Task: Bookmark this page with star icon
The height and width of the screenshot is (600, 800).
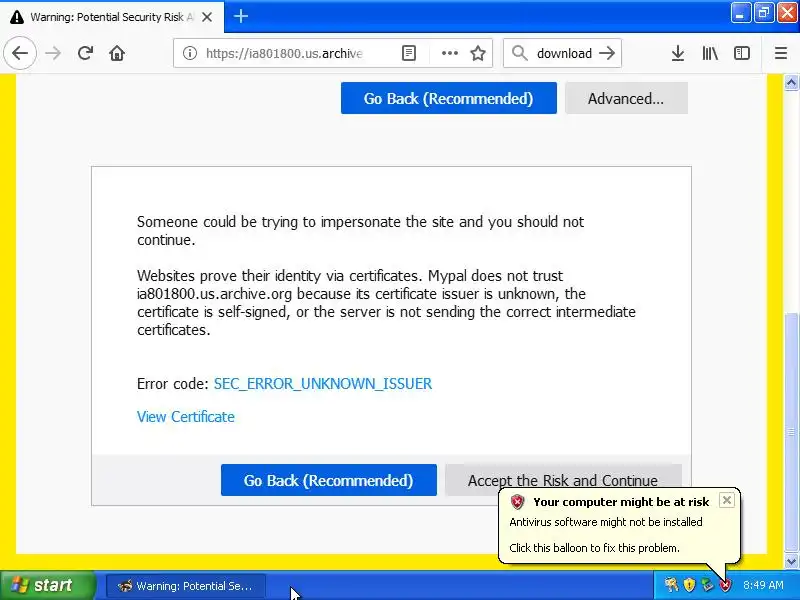Action: pyautogui.click(x=478, y=53)
